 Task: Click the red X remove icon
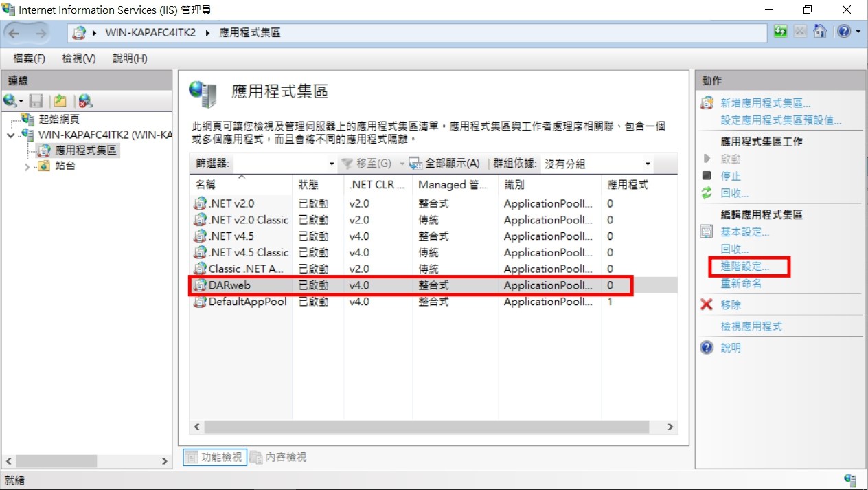tap(707, 304)
